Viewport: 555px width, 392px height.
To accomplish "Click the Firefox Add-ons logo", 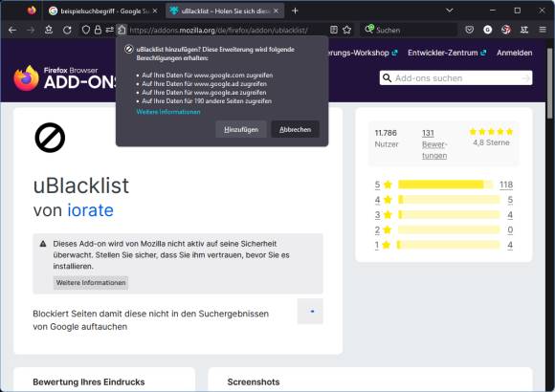I will click(x=65, y=78).
